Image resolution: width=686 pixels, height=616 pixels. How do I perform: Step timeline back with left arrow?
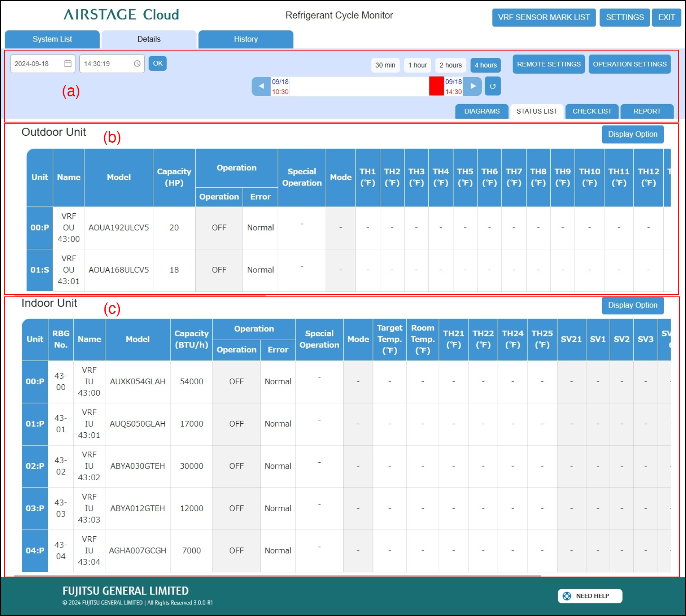[261, 86]
